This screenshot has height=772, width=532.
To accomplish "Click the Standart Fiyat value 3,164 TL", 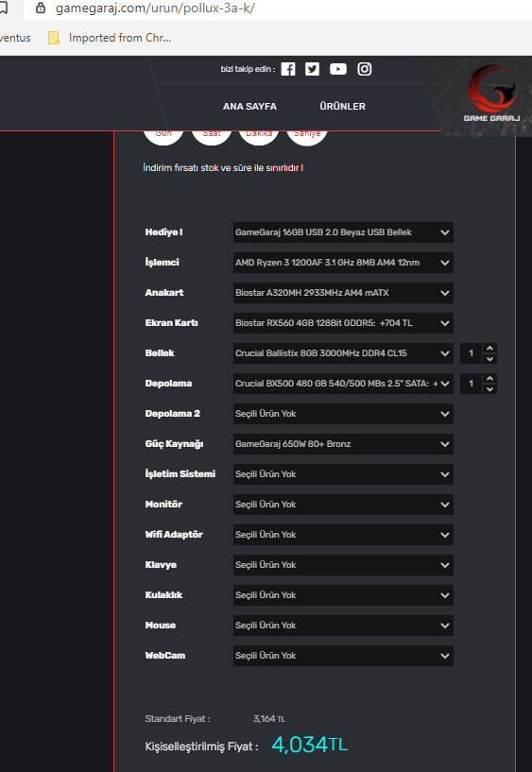I will pyautogui.click(x=269, y=719).
